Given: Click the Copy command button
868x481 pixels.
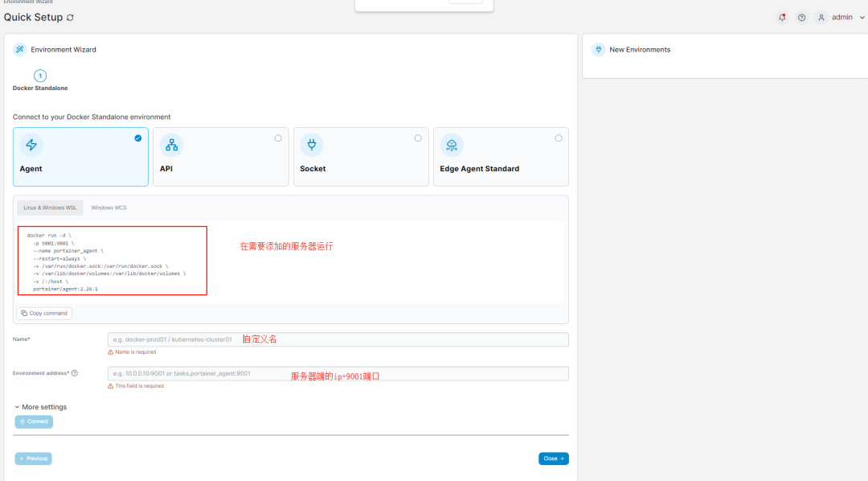Looking at the screenshot, I should click(x=44, y=313).
